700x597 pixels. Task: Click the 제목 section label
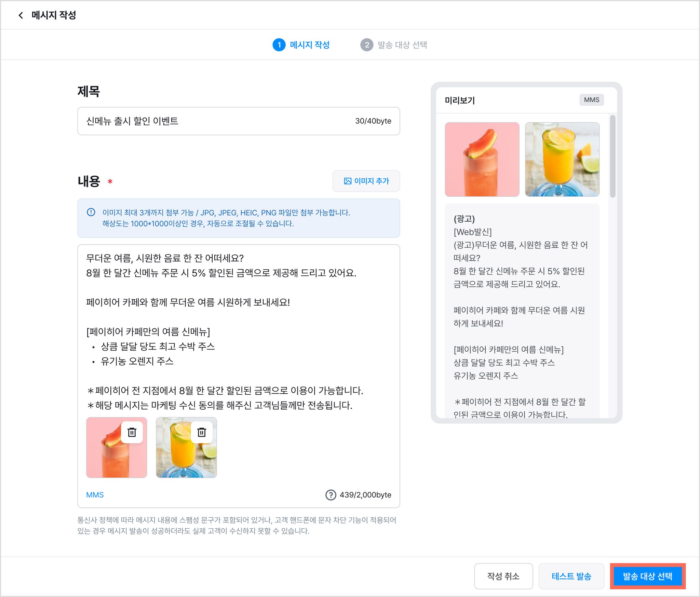(89, 91)
